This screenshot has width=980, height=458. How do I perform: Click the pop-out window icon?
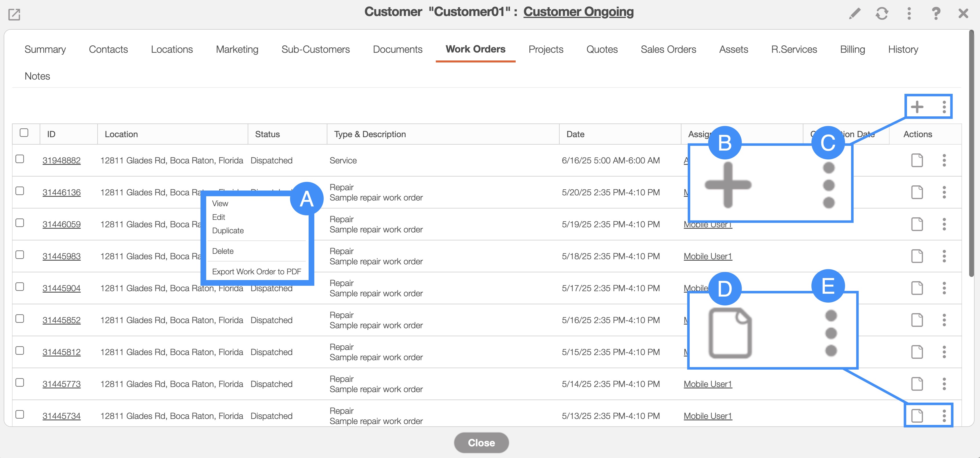(x=14, y=15)
